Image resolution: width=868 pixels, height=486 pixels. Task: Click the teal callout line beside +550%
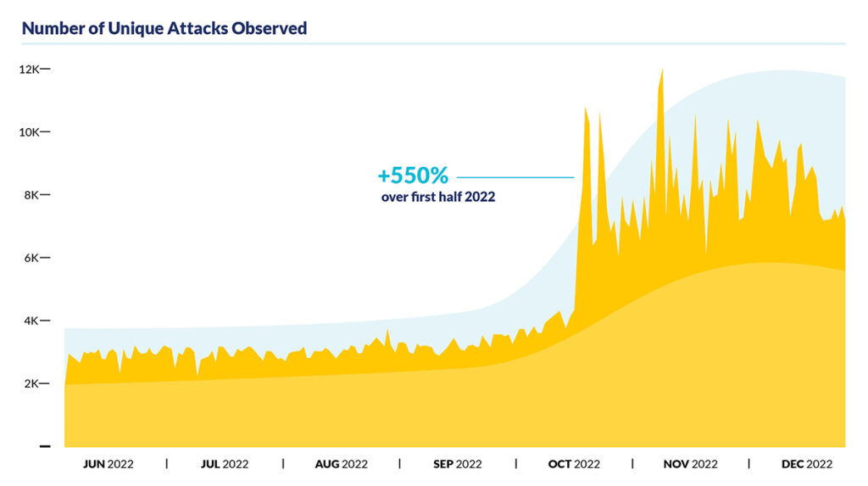(515, 177)
